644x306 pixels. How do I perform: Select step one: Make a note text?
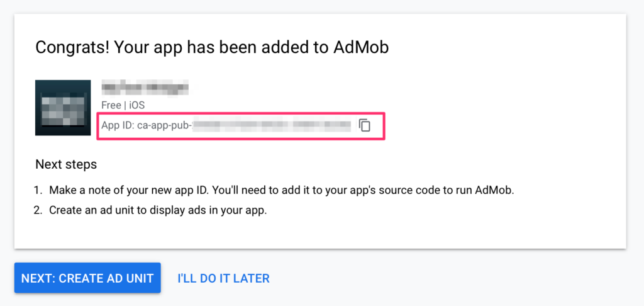pyautogui.click(x=282, y=190)
